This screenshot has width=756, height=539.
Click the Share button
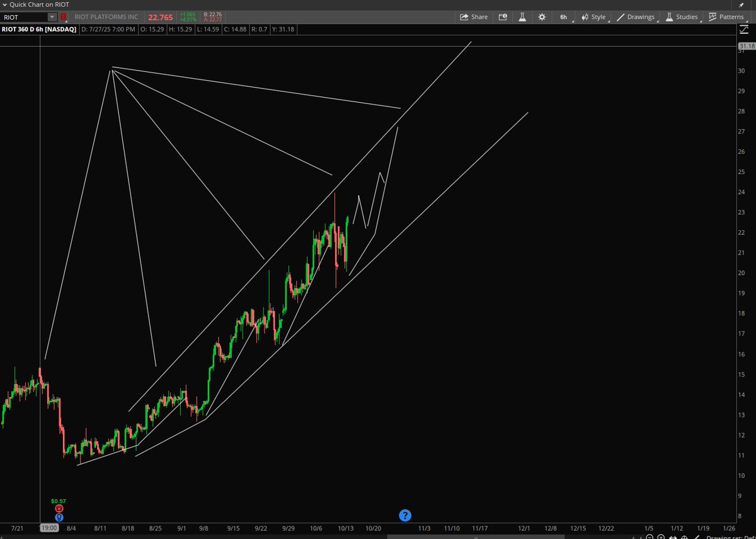474,17
